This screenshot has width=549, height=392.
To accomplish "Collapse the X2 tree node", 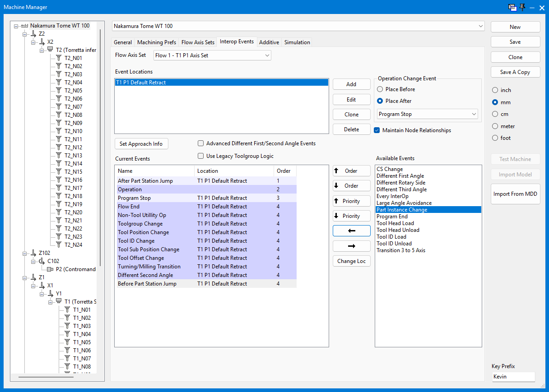I will [x=33, y=42].
